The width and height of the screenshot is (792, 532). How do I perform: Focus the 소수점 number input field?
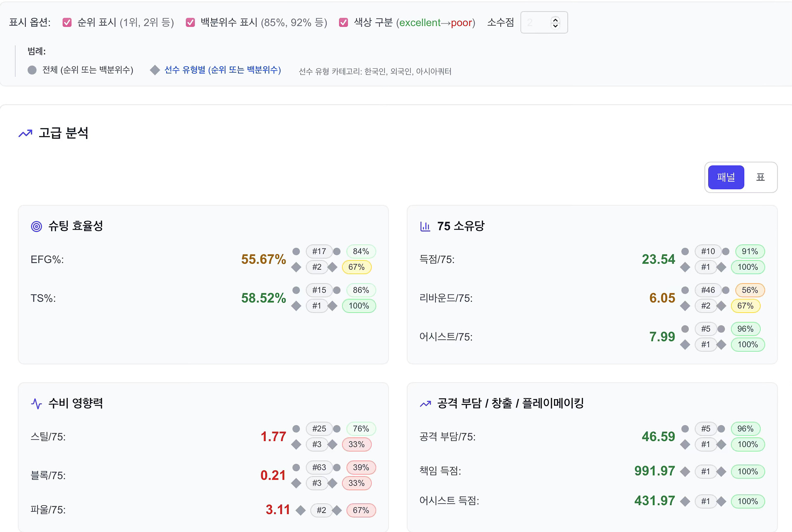click(535, 22)
